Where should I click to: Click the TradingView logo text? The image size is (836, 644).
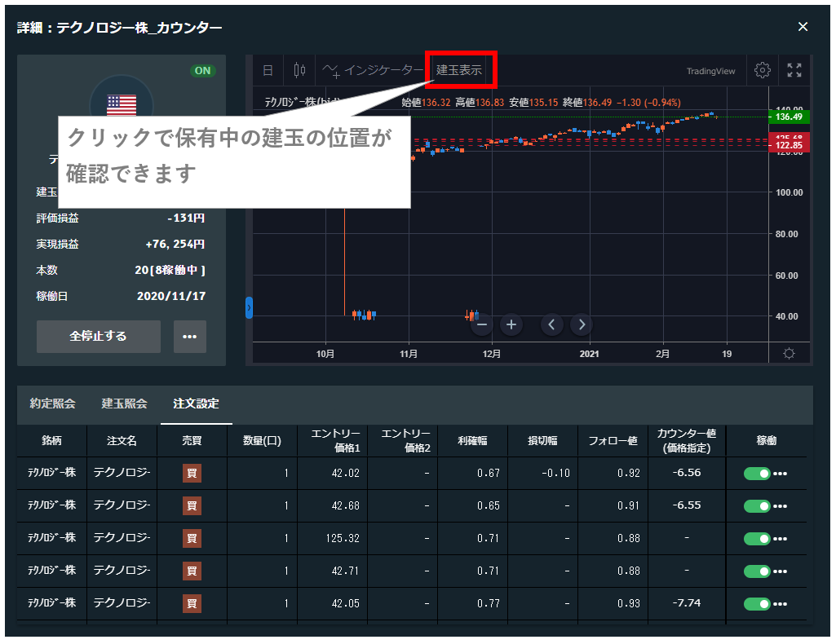tap(710, 72)
